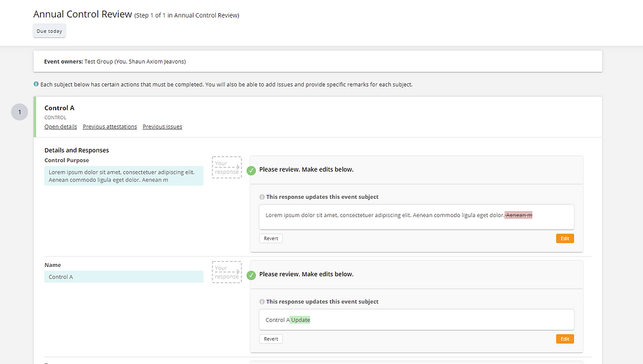Click 'Your response' arrow beside Control Purpose
643x364 pixels.
[227, 167]
